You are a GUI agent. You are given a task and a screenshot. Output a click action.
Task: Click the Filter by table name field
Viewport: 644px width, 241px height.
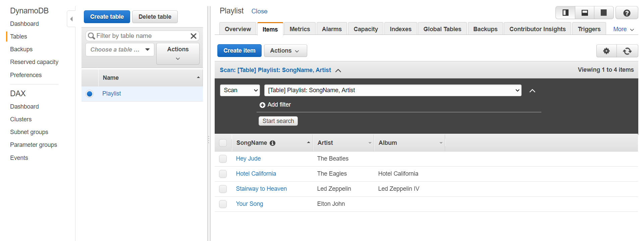pos(143,36)
